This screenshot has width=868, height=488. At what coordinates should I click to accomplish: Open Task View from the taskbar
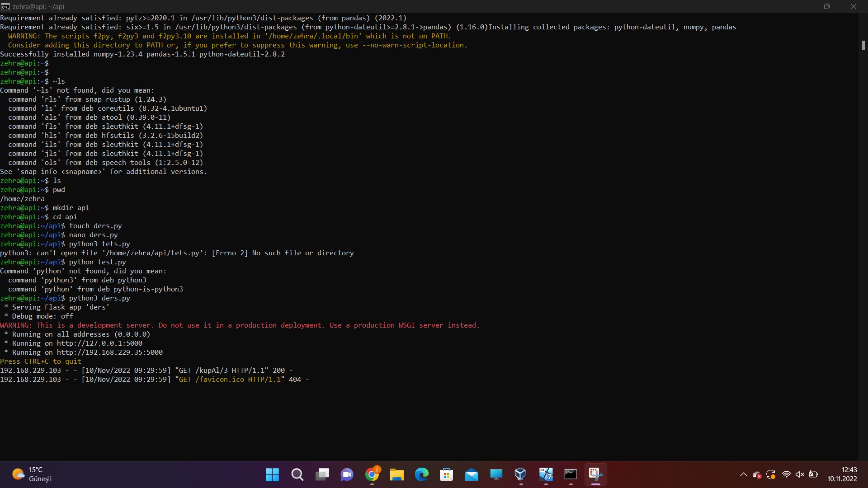322,474
